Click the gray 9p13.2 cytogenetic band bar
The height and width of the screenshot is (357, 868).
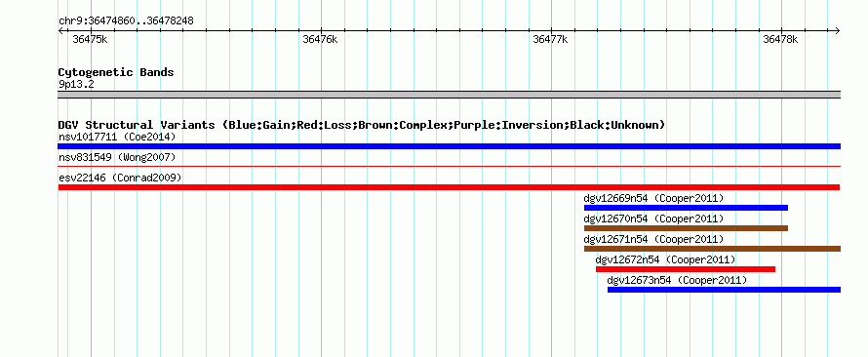pyautogui.click(x=449, y=95)
